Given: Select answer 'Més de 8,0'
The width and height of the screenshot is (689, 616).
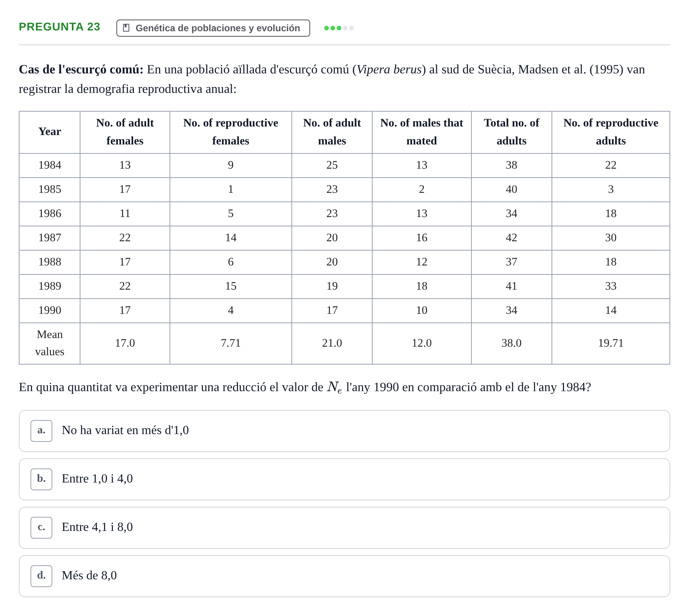Looking at the screenshot, I should coord(344,576).
